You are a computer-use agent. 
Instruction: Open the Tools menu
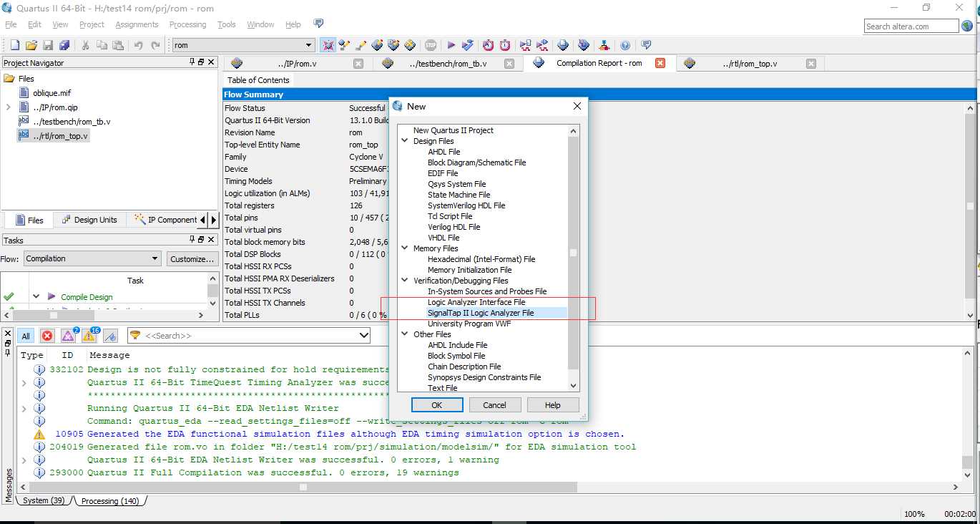pos(227,24)
